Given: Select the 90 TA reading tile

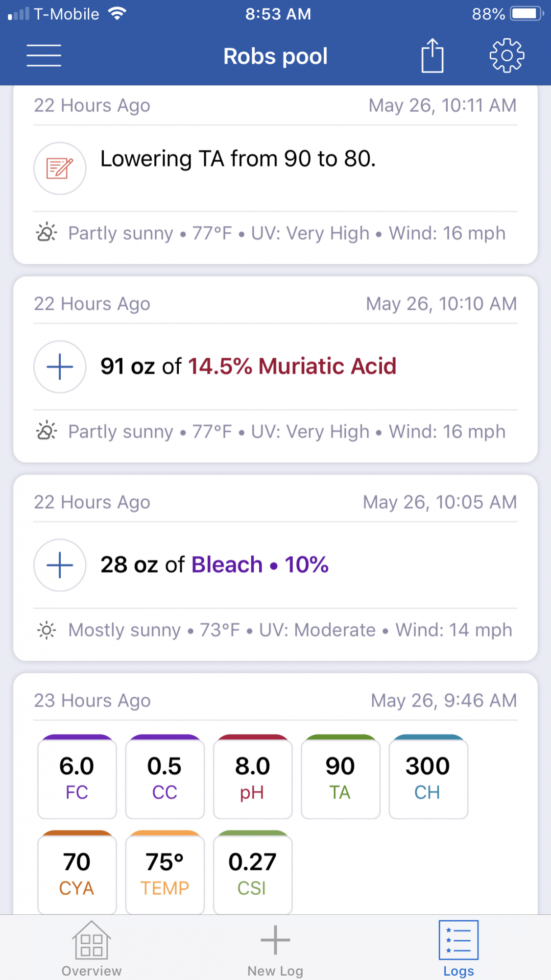Looking at the screenshot, I should point(340,777).
